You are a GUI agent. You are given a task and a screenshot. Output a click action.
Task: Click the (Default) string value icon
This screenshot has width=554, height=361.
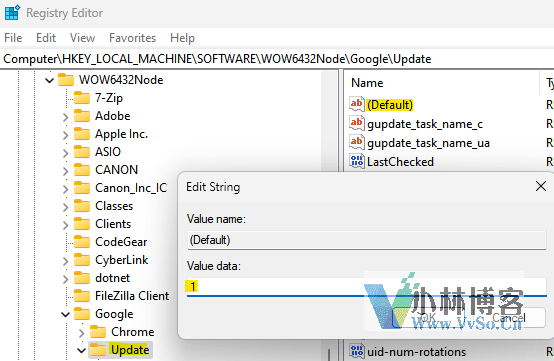click(357, 104)
